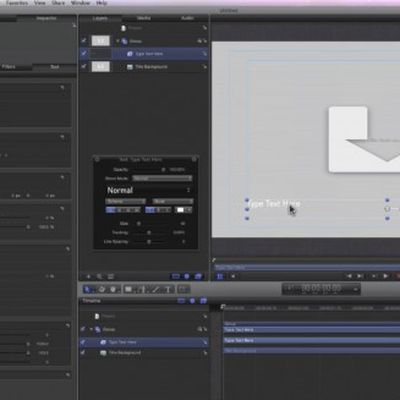
Task: Select Title Background clip in timeline track
Action: (311, 351)
